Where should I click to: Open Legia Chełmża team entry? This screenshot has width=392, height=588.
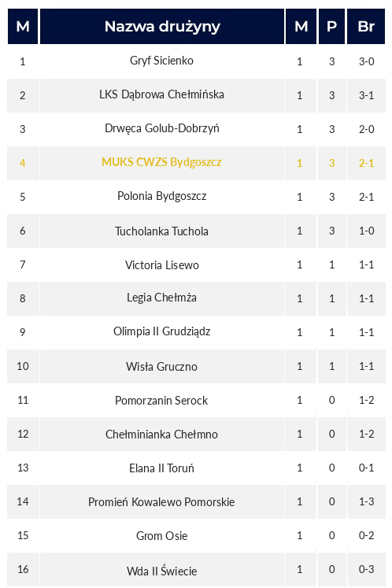[x=161, y=298]
